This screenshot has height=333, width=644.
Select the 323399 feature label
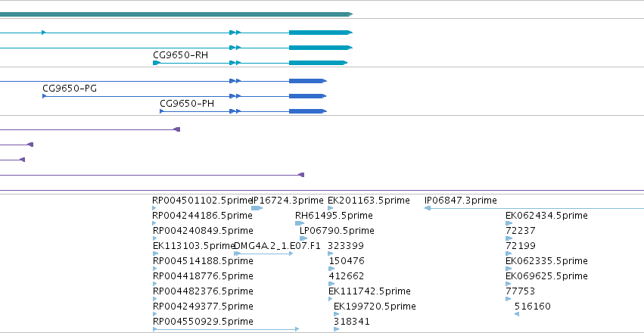346,246
